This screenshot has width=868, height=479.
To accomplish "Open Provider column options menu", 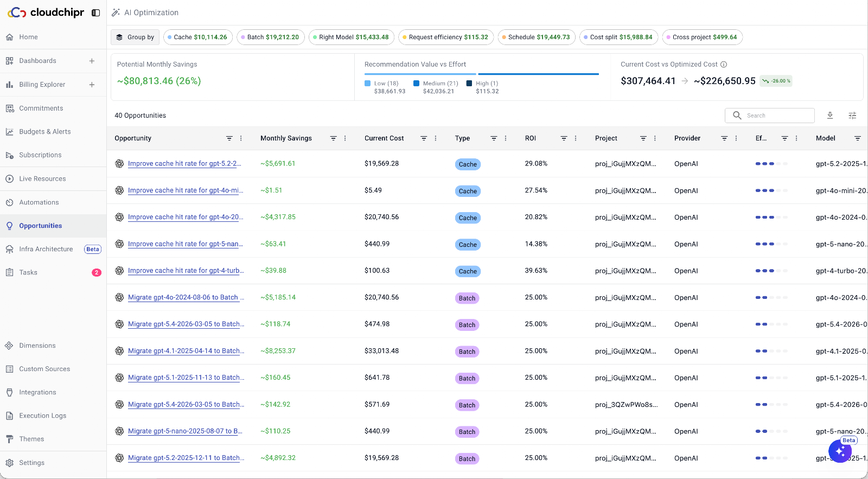I will tap(736, 138).
